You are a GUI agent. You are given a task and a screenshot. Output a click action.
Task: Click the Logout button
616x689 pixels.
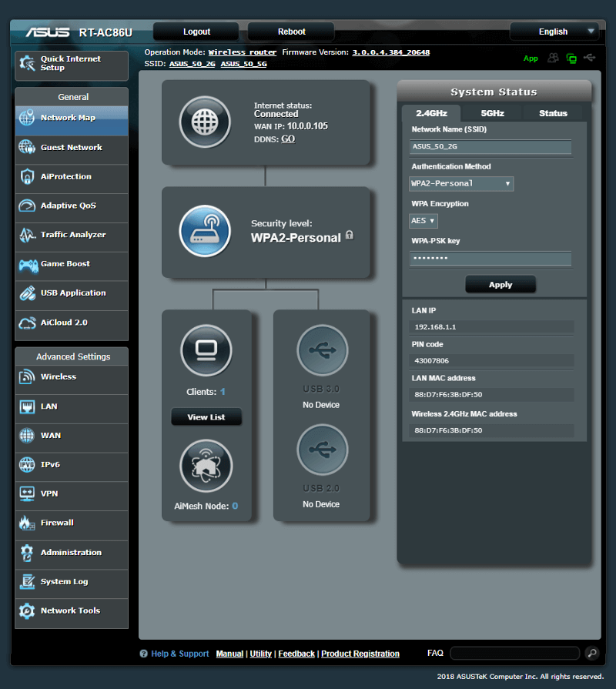196,32
